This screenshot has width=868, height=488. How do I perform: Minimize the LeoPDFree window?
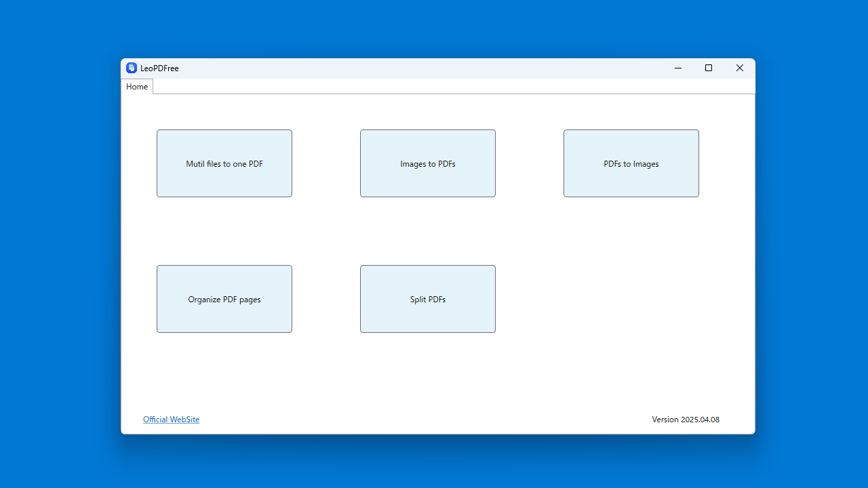coord(677,68)
